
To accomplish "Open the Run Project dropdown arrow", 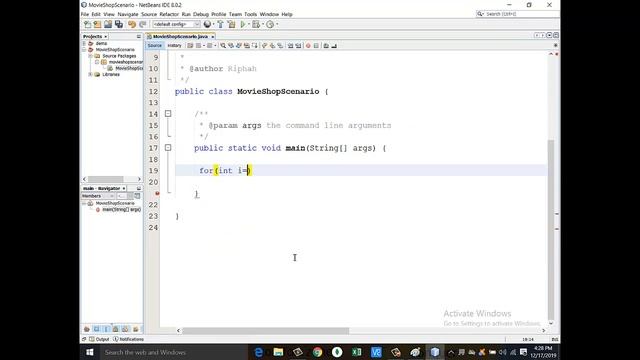I will 249,24.
